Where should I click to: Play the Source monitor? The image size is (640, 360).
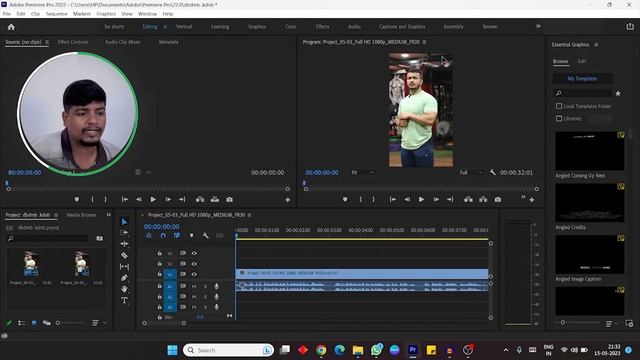pos(153,200)
